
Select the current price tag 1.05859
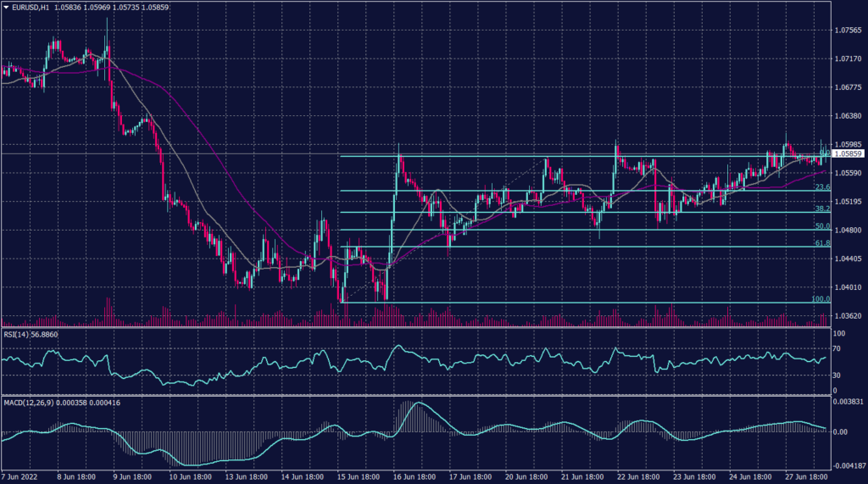pyautogui.click(x=848, y=154)
